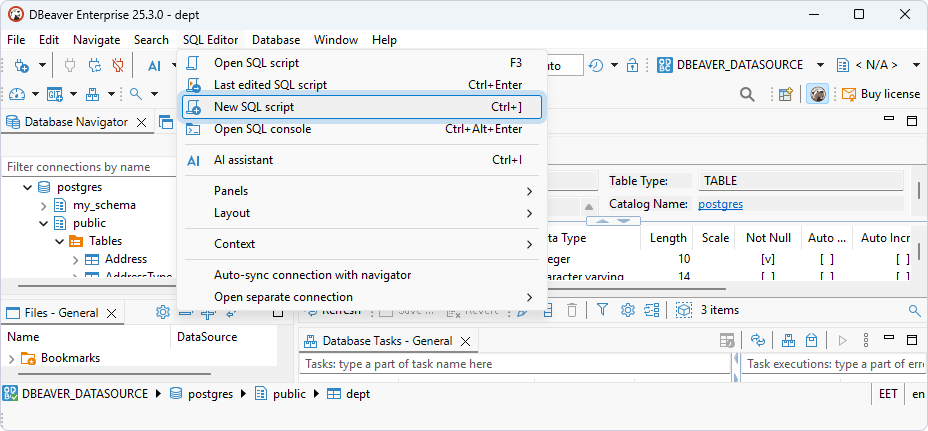Click the trash delete icon in bottom toolbar
This screenshot has height=431, width=928.
pyautogui.click(x=572, y=310)
